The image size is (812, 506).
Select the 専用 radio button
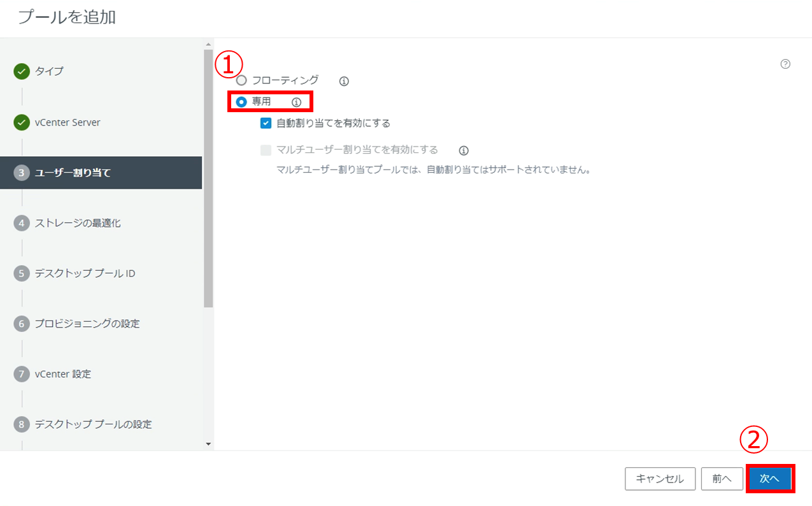pyautogui.click(x=241, y=102)
